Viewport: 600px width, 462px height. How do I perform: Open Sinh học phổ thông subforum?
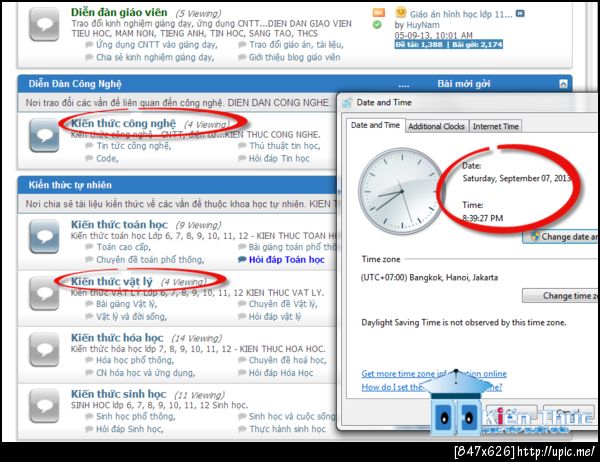[135, 416]
